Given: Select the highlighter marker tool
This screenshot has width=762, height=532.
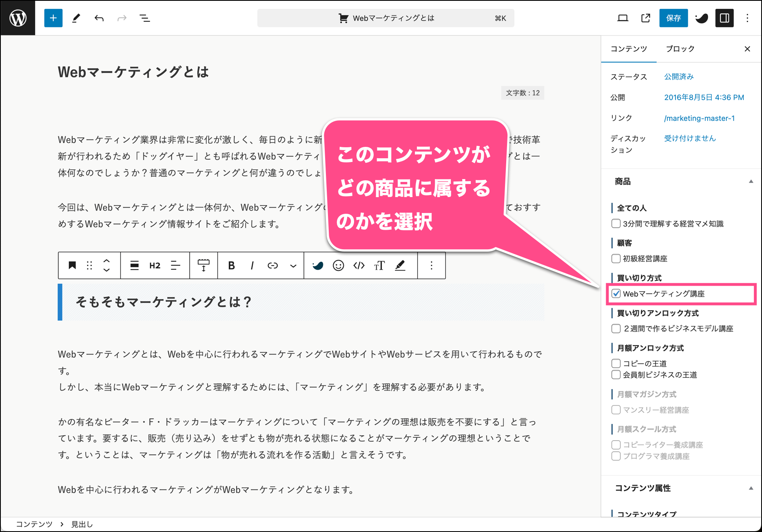Looking at the screenshot, I should pos(400,266).
